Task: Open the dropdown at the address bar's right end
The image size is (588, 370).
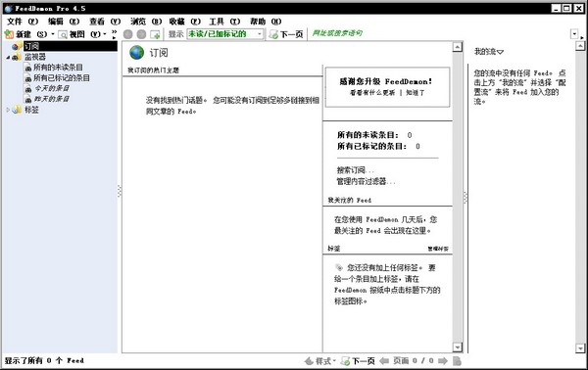Action: pos(574,33)
